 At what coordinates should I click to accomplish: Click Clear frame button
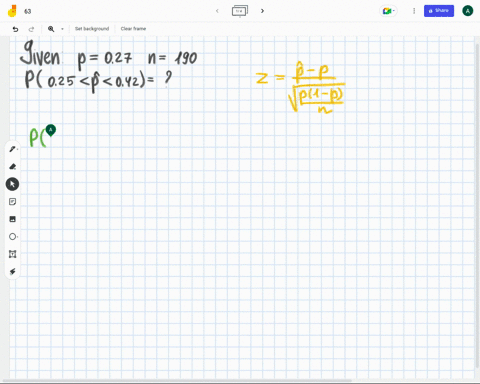click(133, 29)
